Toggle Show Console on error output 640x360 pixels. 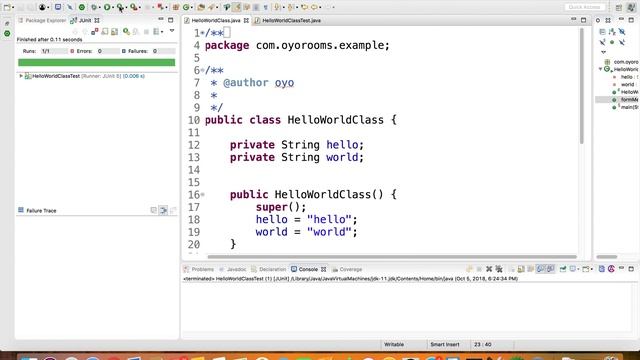[x=551, y=269]
